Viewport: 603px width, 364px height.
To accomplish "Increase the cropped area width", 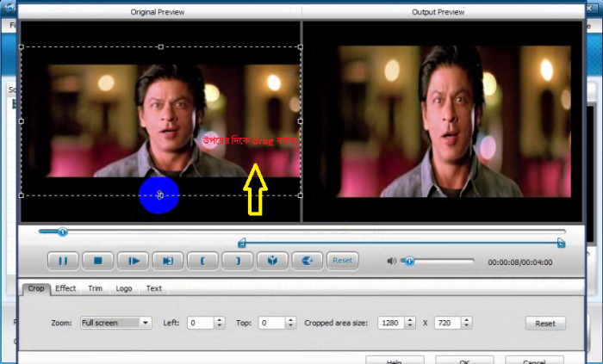I will [410, 320].
